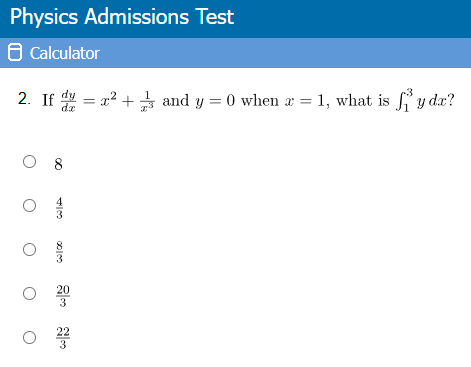Choose the 4/3 answer radio button
The image size is (471, 367).
[30, 206]
